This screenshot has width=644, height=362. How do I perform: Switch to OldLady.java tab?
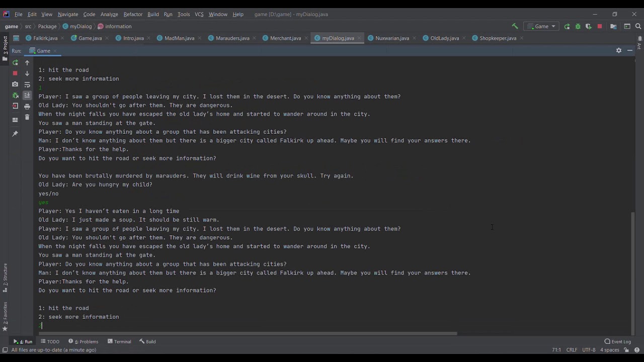[x=444, y=38]
